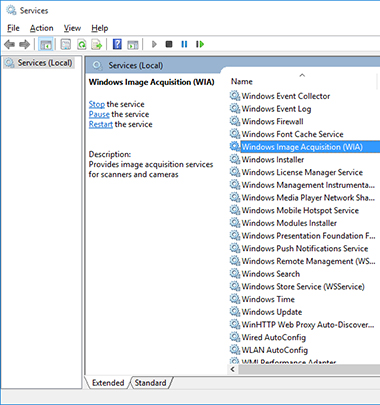Image resolution: width=380 pixels, height=405 pixels.
Task: Select Windows Event Log service
Action: click(x=276, y=109)
